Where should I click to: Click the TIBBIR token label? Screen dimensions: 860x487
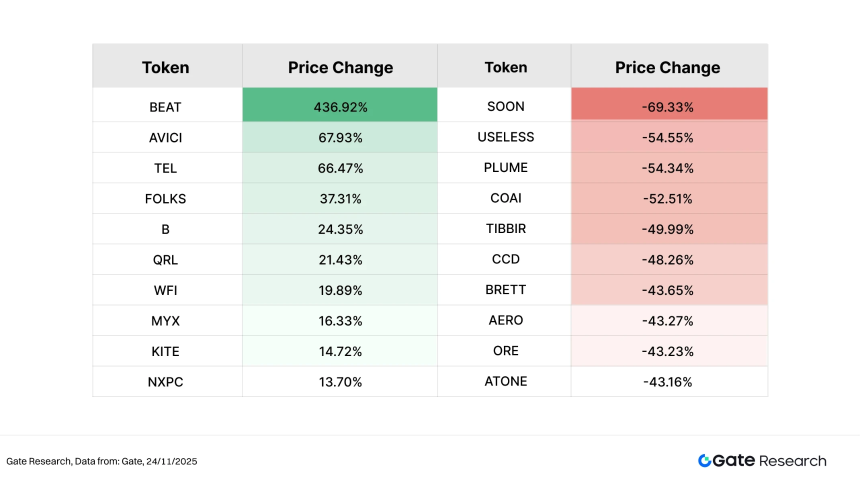[x=506, y=228]
